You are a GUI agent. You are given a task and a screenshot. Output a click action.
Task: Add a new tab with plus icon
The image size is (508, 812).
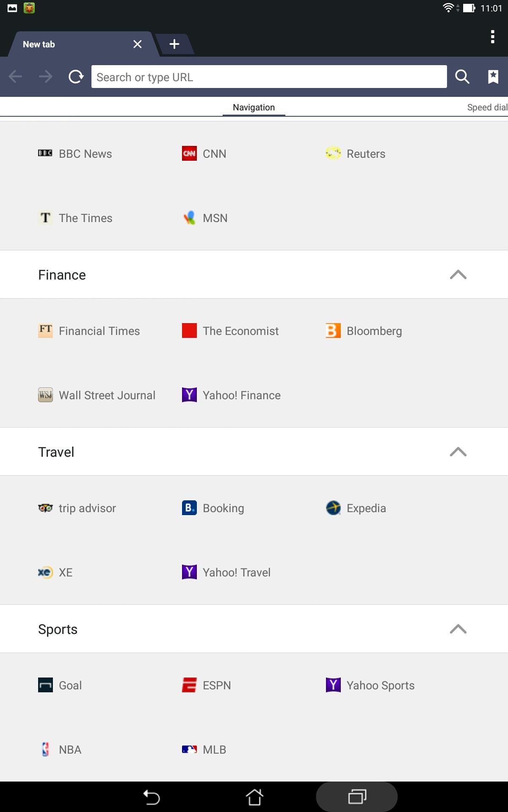point(174,44)
